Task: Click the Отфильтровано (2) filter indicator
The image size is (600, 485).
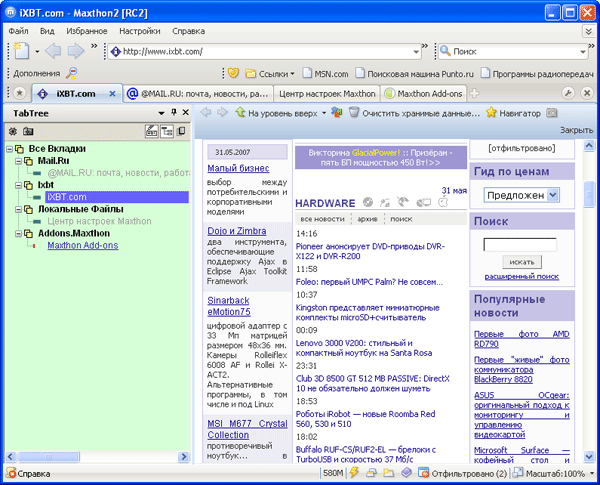Action: coord(463,474)
